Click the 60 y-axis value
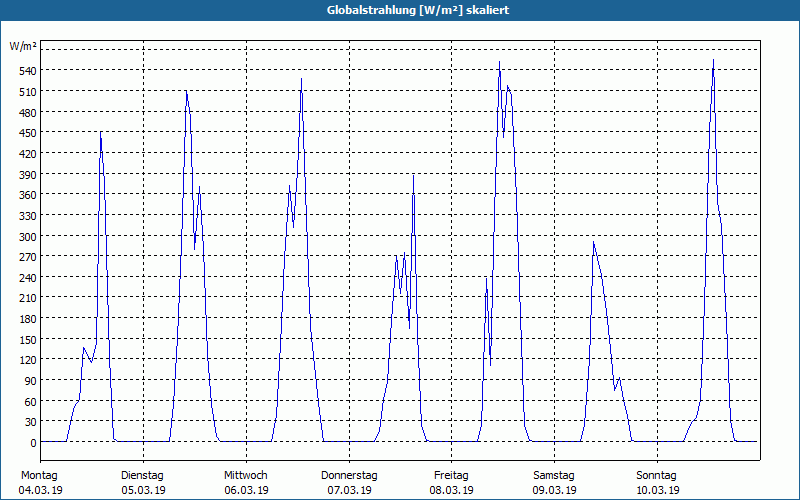The height and width of the screenshot is (500, 800). click(x=30, y=402)
